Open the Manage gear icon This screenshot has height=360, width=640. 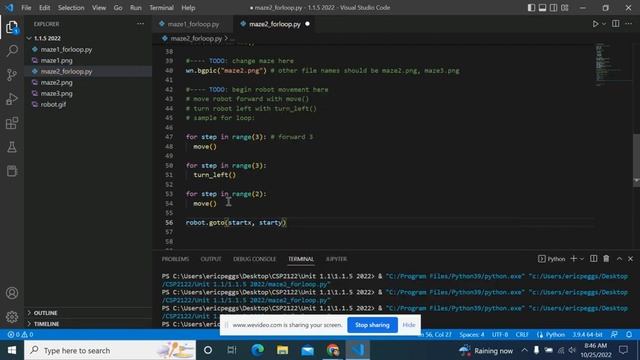pyautogui.click(x=12, y=317)
